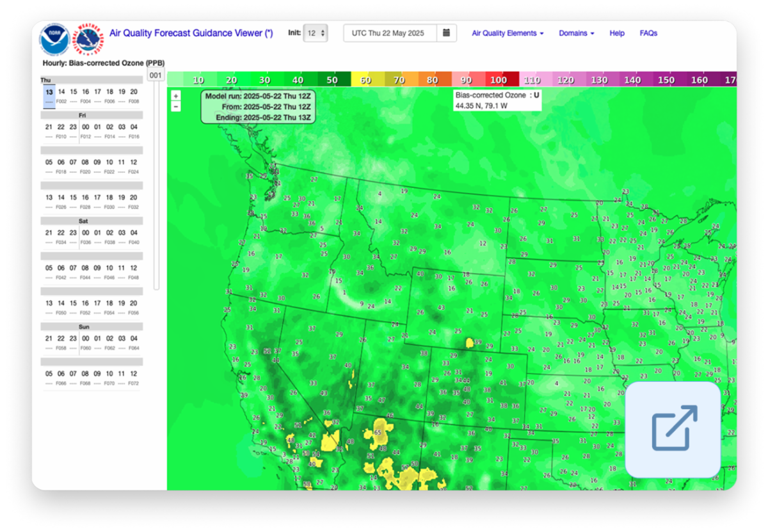Open the external link icon overlay
768x532 pixels.
[673, 429]
